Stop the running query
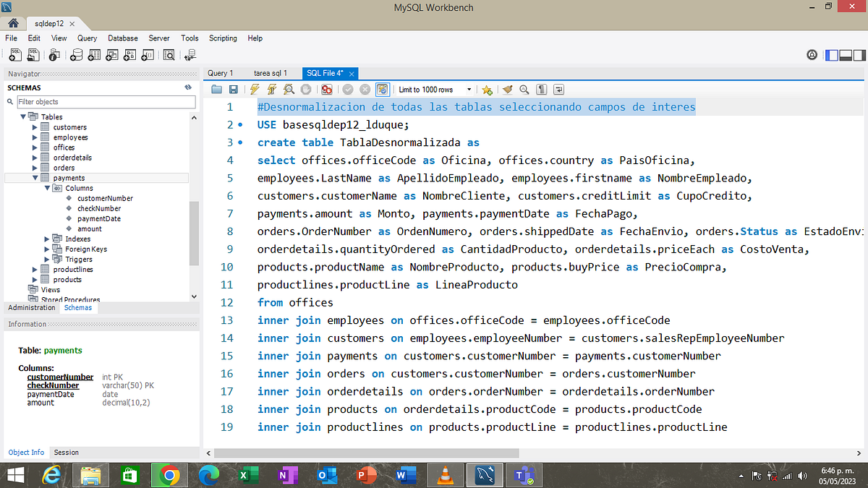The width and height of the screenshot is (868, 488). 305,90
